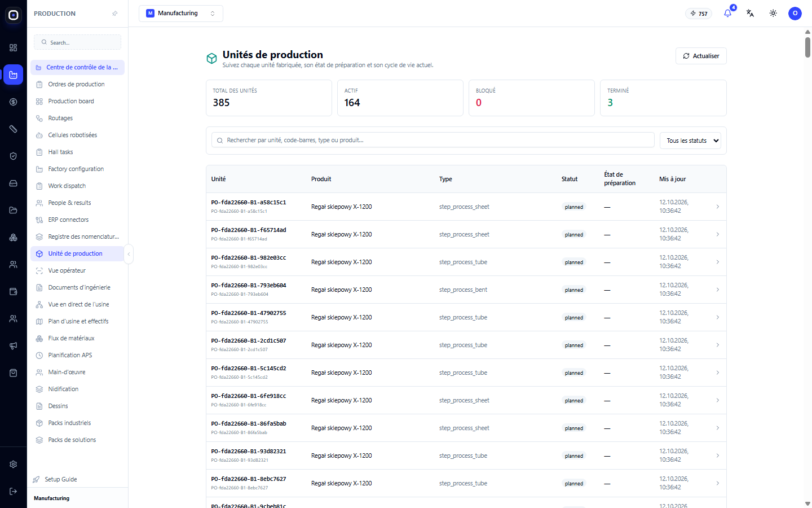Select Centre de contrôle de la production
This screenshot has height=508, width=812.
coord(77,67)
